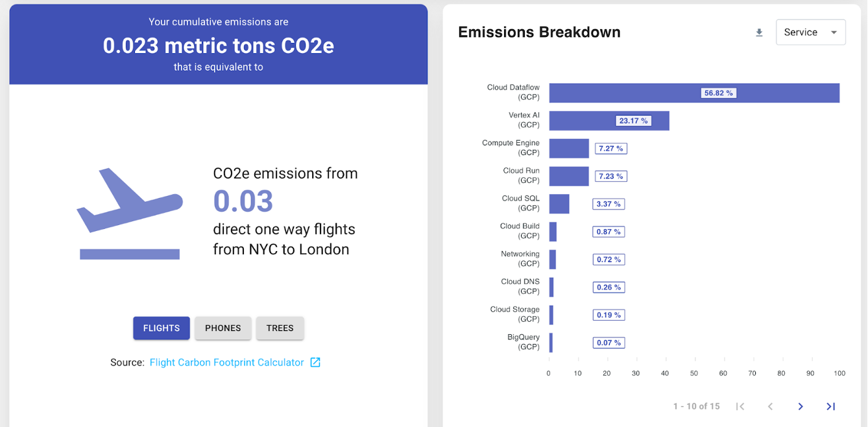Jump to last page of breakdown
Viewport: 868px width, 427px height.
(830, 406)
